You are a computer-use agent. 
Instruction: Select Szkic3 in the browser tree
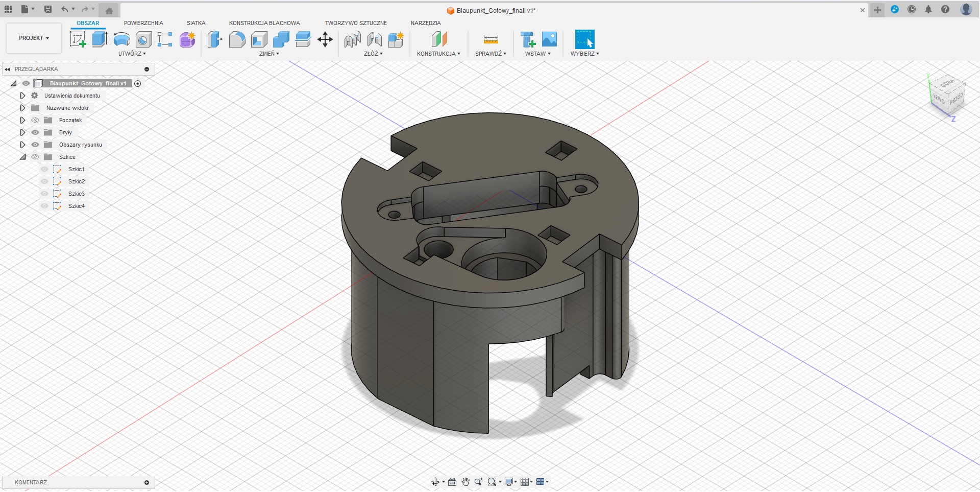(x=76, y=194)
